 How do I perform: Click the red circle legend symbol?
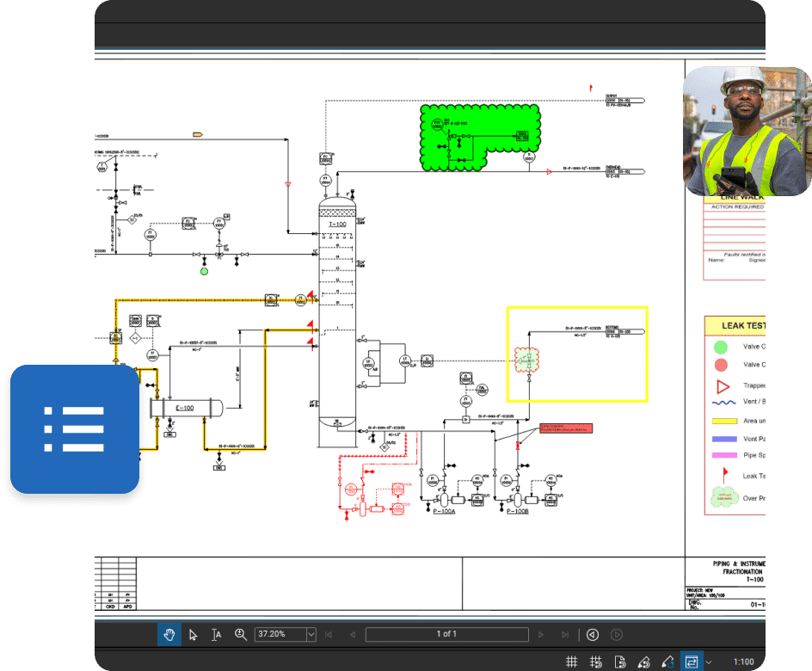point(720,365)
